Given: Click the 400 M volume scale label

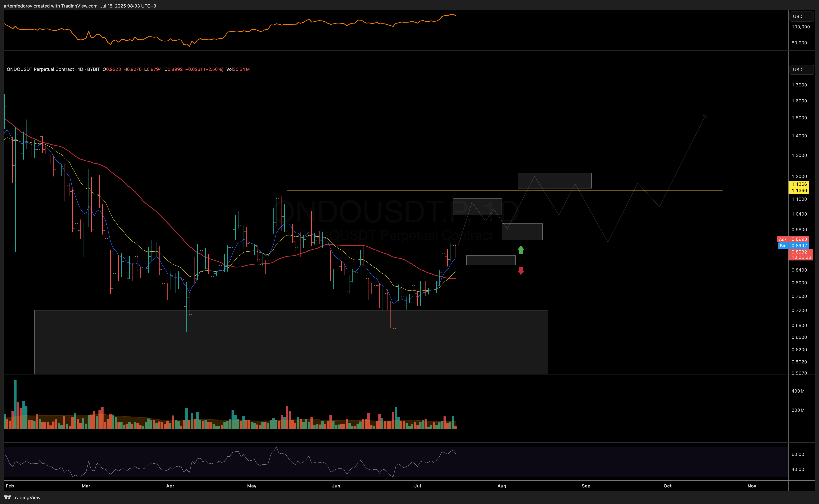Looking at the screenshot, I should [x=798, y=391].
